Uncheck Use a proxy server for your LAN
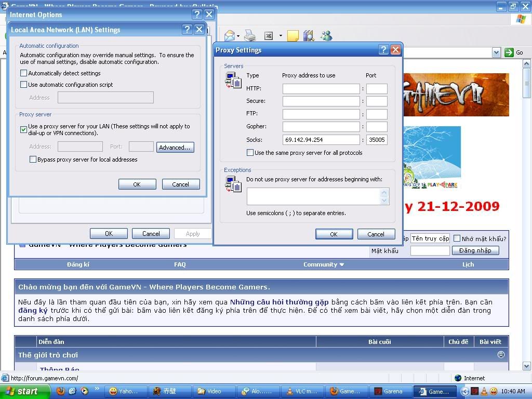The height and width of the screenshot is (399, 532). [x=24, y=129]
